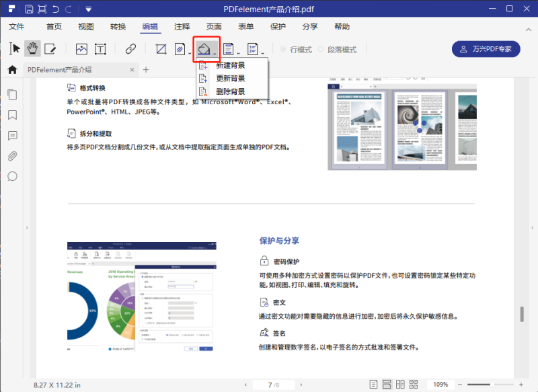Select the Add Image tool

click(x=81, y=49)
